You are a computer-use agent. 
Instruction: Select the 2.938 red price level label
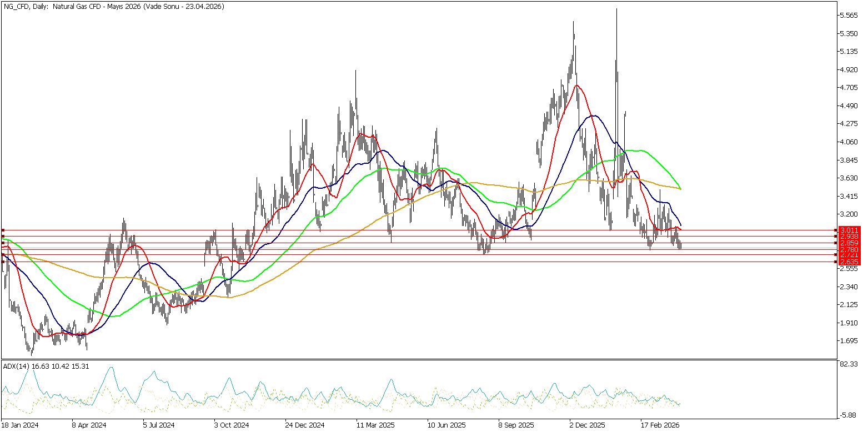849,236
